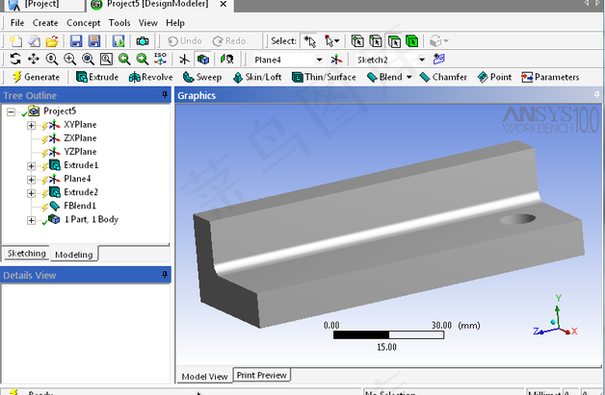The width and height of the screenshot is (605, 395).
Task: Click the Look At face icon
Action: 227,59
